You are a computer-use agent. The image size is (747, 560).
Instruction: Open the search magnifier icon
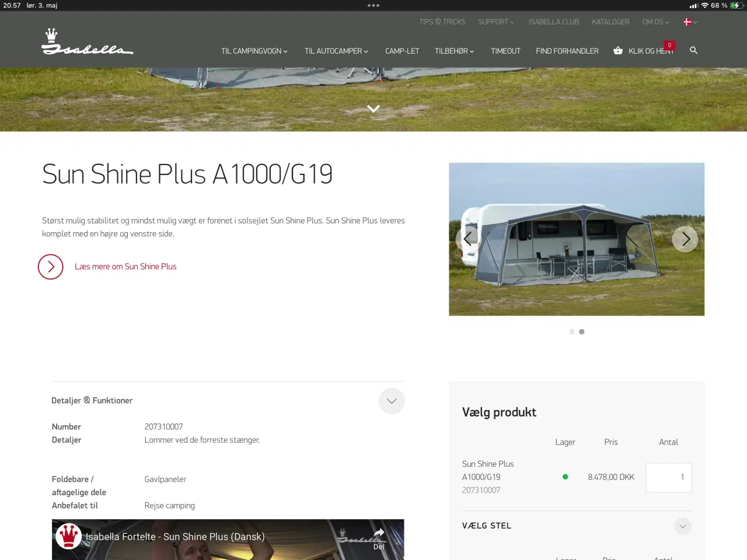[694, 50]
